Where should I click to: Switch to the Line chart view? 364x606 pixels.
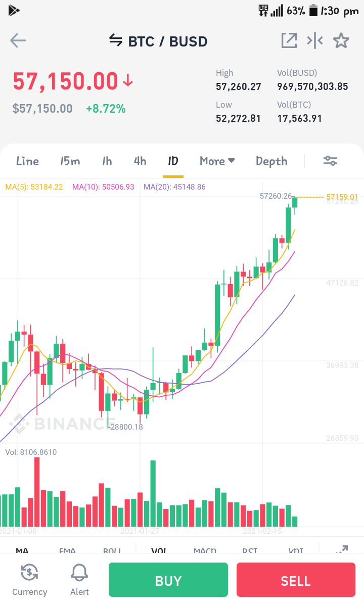pos(27,161)
